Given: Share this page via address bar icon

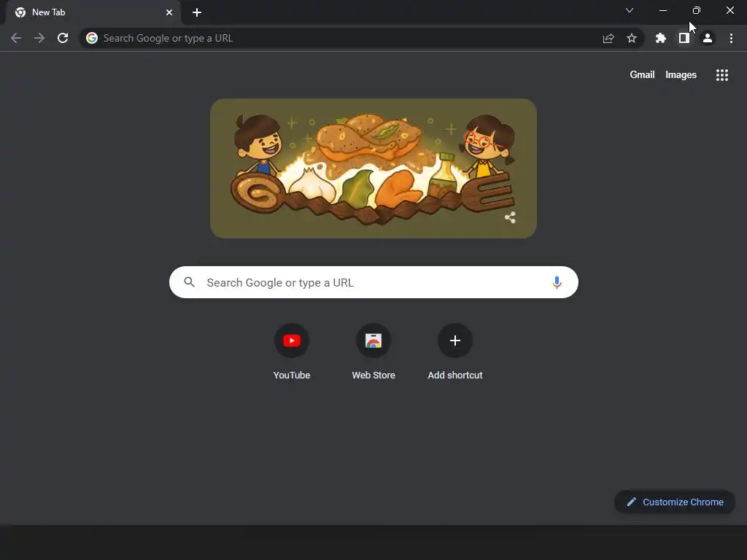Looking at the screenshot, I should click(x=608, y=38).
